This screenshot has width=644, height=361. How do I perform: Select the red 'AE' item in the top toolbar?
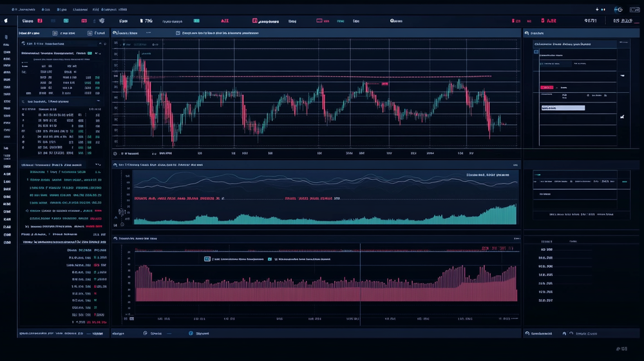(225, 21)
